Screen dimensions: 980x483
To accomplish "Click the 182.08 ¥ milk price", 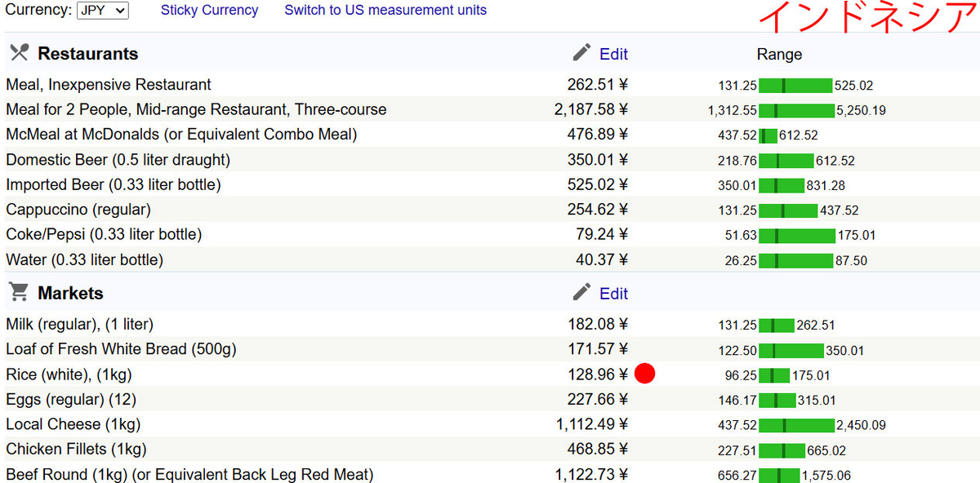I will click(x=598, y=324).
